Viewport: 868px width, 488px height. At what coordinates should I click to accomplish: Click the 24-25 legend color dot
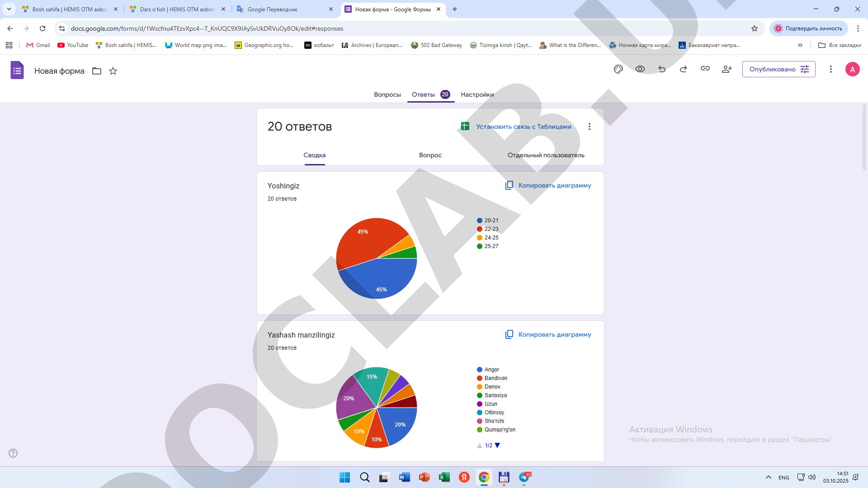(x=480, y=238)
